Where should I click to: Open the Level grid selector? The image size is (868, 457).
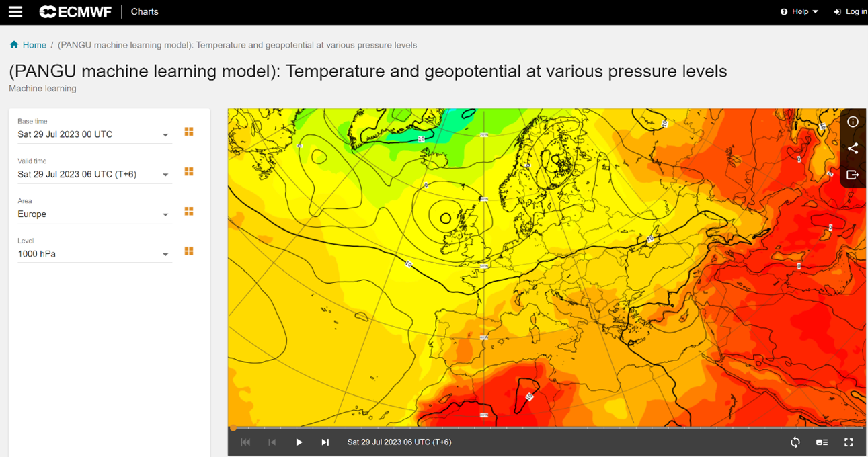tap(189, 251)
